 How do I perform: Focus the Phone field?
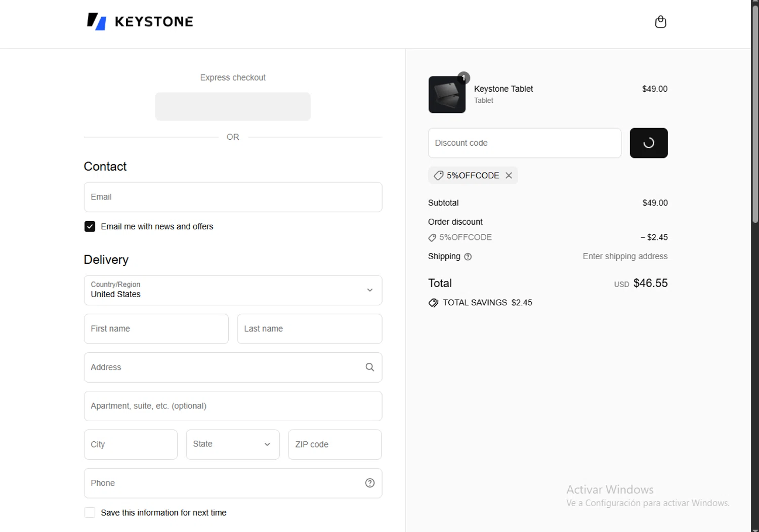[233, 483]
